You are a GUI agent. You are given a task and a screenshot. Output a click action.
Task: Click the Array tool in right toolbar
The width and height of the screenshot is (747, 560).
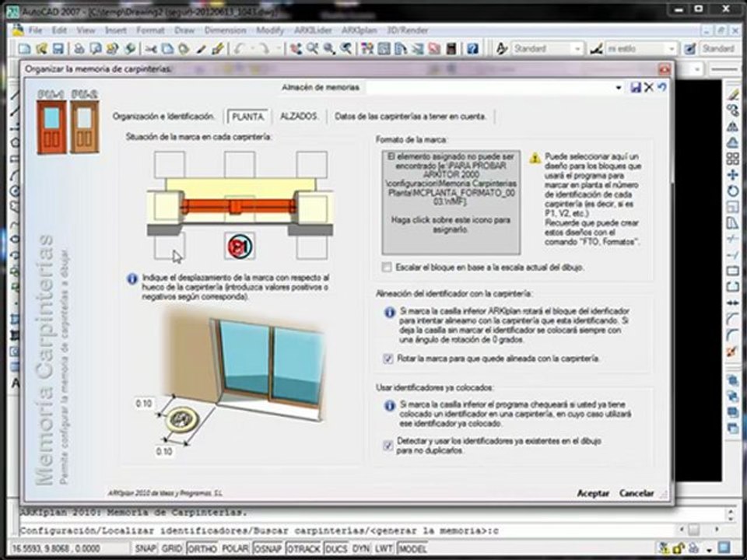[x=733, y=159]
